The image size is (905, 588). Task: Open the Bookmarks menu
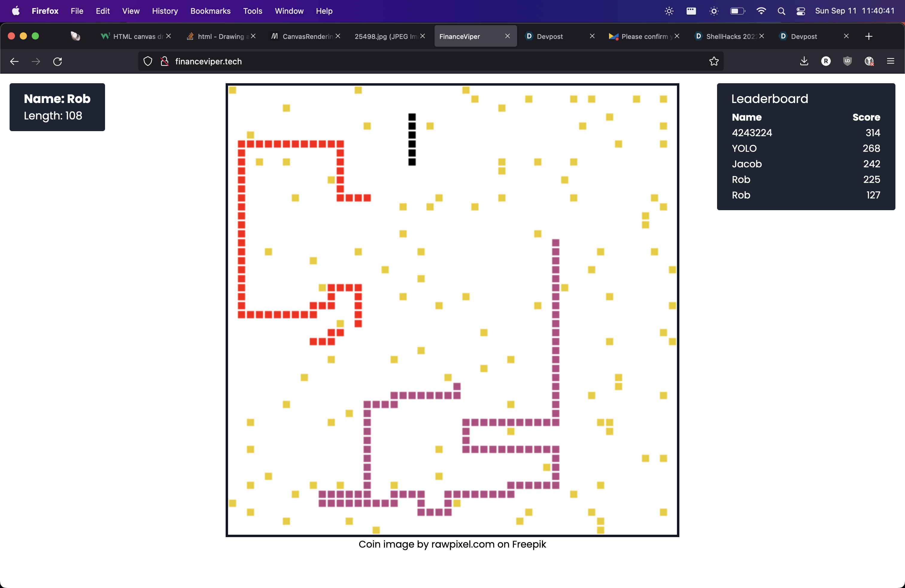(210, 11)
